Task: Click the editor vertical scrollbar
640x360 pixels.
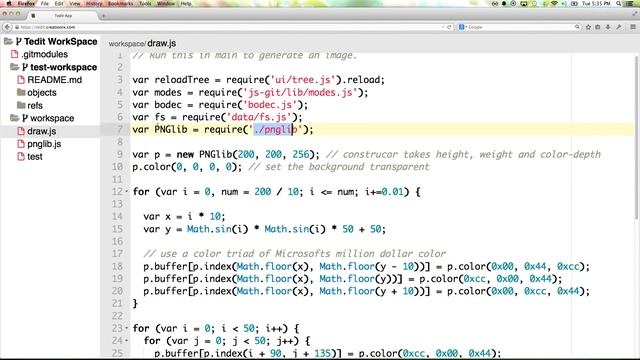Action: tap(637, 139)
